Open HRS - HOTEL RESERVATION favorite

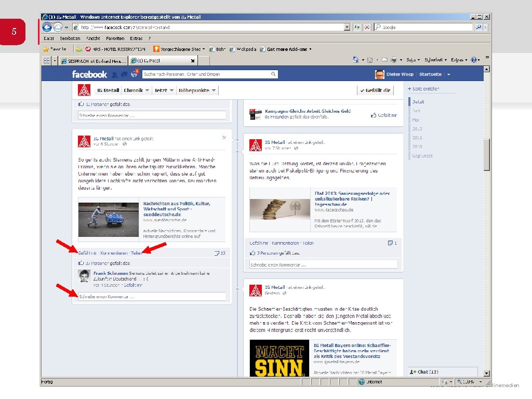pos(115,49)
